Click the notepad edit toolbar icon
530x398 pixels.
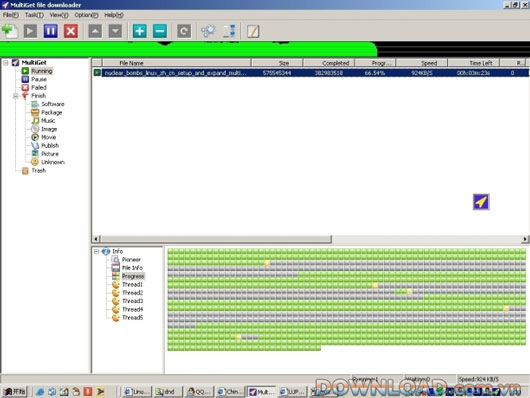pyautogui.click(x=253, y=31)
